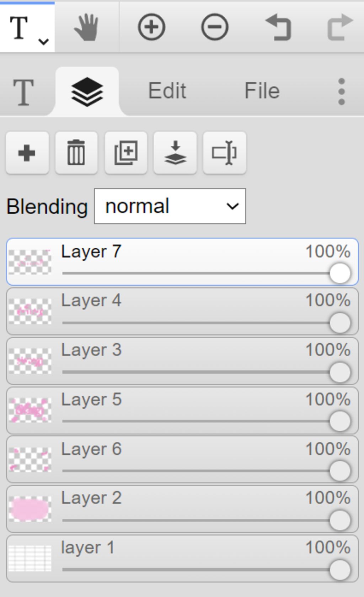Image resolution: width=364 pixels, height=597 pixels.
Task: Undo the last action
Action: pos(278,27)
